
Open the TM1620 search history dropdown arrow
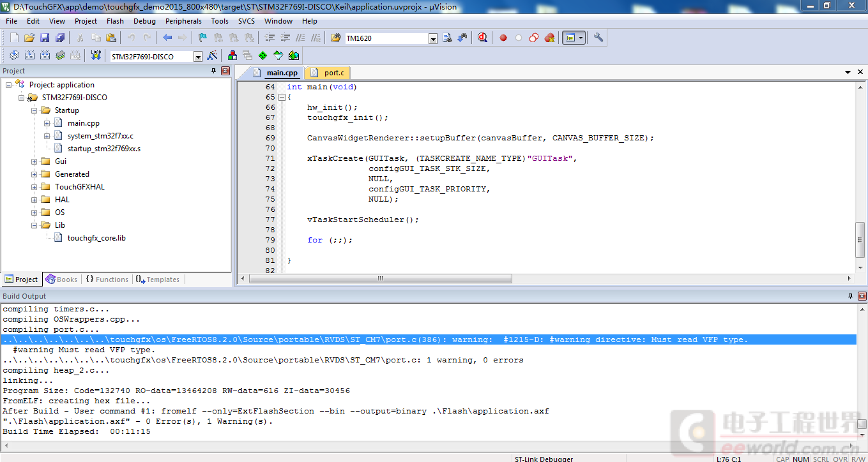[433, 38]
